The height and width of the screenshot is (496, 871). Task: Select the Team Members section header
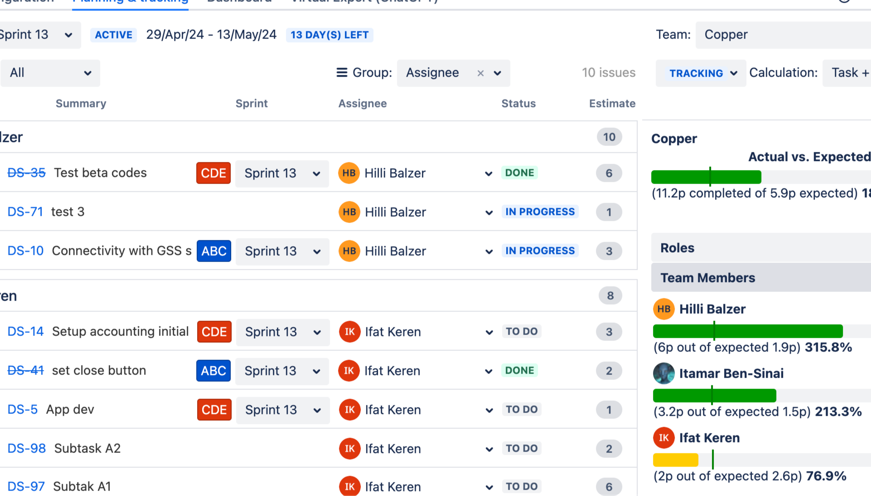[761, 278]
